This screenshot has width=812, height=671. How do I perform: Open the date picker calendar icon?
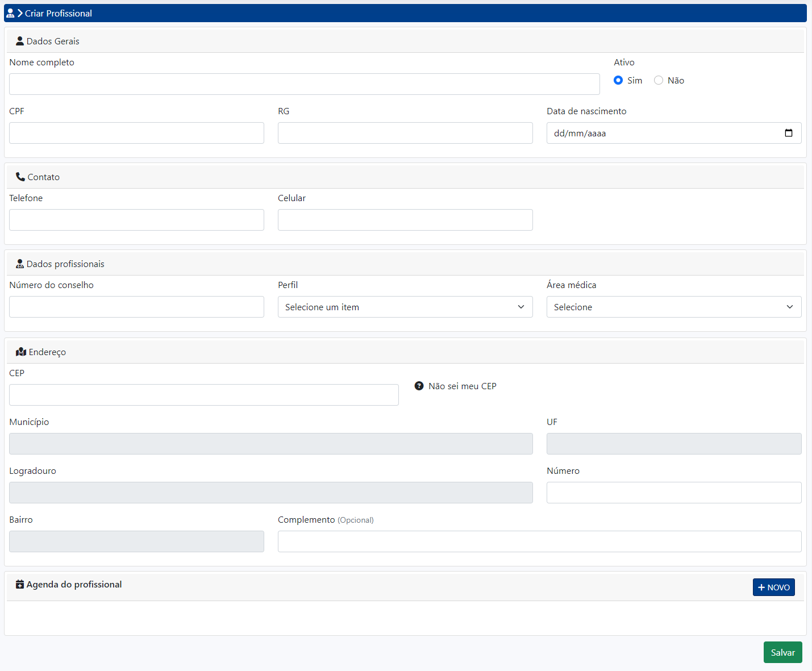point(788,133)
